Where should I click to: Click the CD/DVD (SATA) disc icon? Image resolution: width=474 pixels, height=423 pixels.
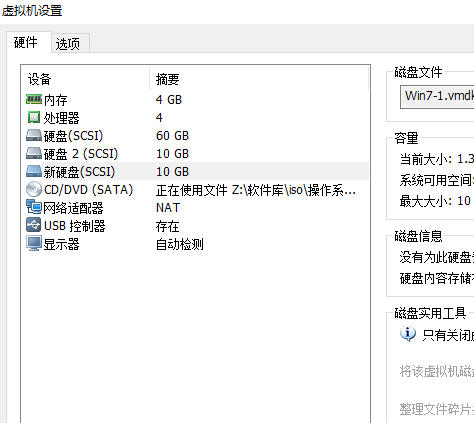tap(34, 189)
